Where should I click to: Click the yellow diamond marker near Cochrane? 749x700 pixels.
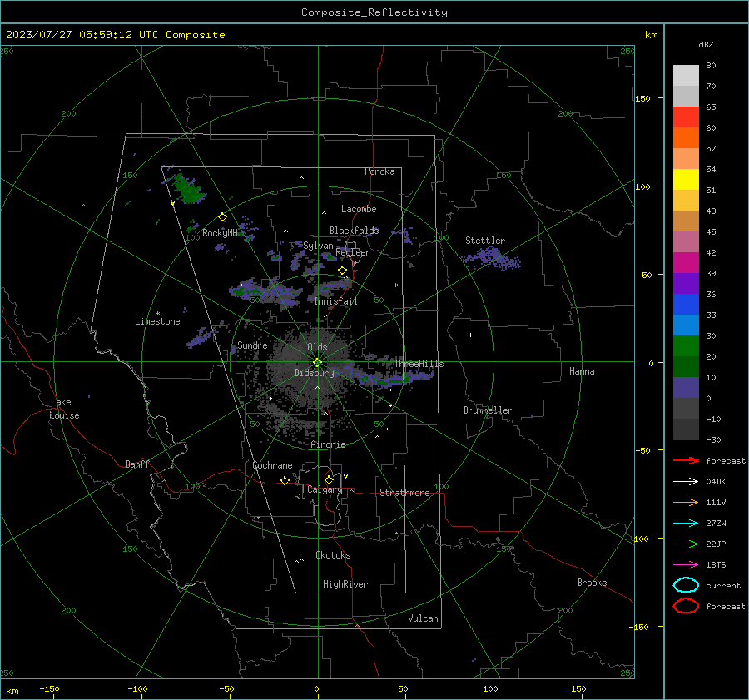click(x=285, y=481)
